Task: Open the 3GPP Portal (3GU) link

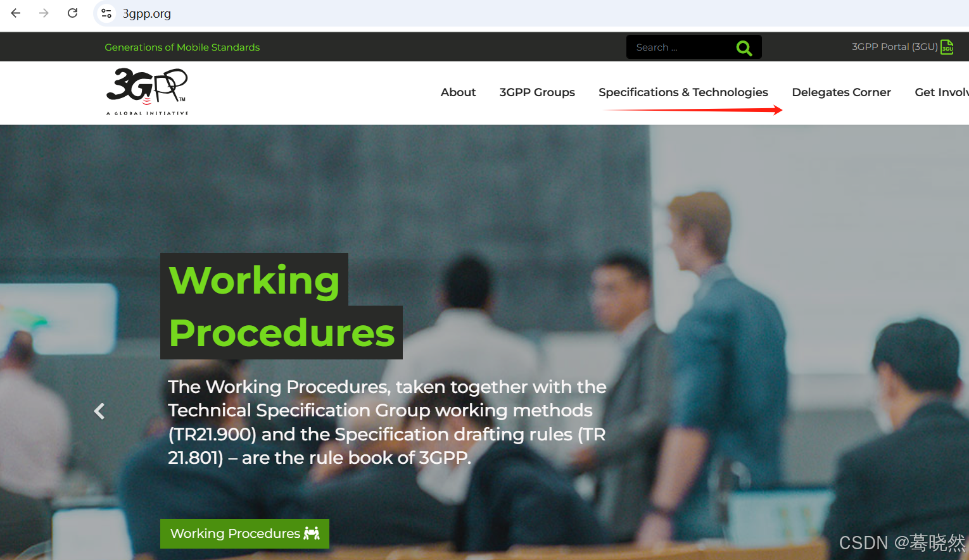Action: 894,47
